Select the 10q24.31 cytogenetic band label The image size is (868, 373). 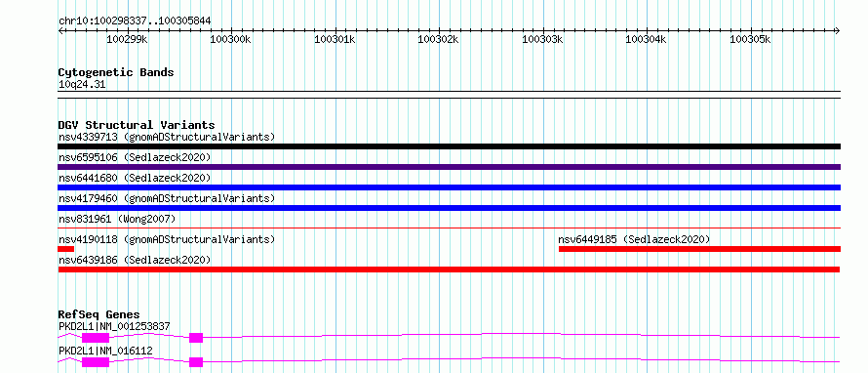point(82,85)
